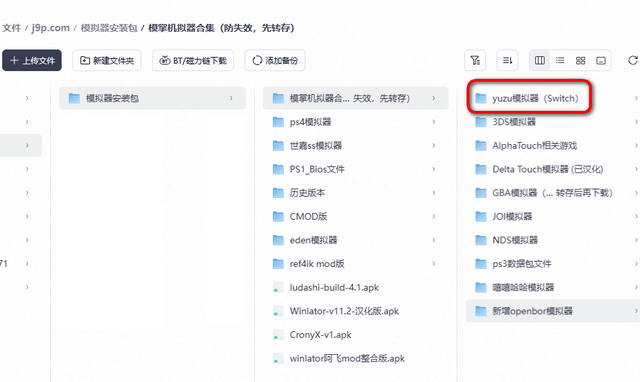The width and height of the screenshot is (640, 382).
Task: Click folder icon of ps3数据包文件
Action: tap(481, 264)
